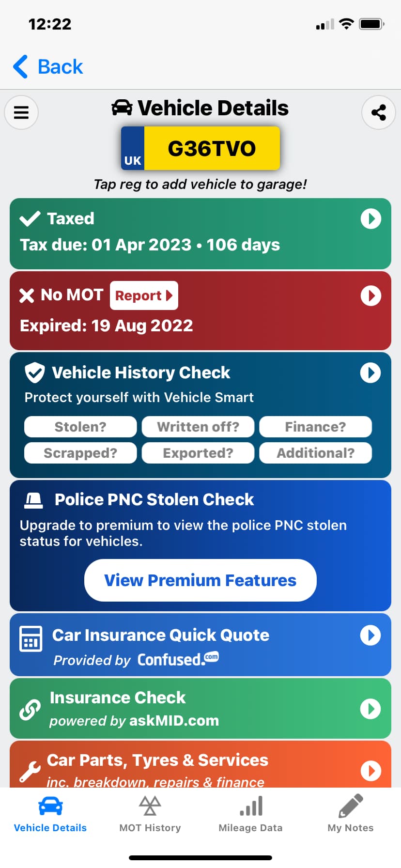This screenshot has width=401, height=868.
Task: Expand the No MOT section arrow
Action: (x=371, y=295)
